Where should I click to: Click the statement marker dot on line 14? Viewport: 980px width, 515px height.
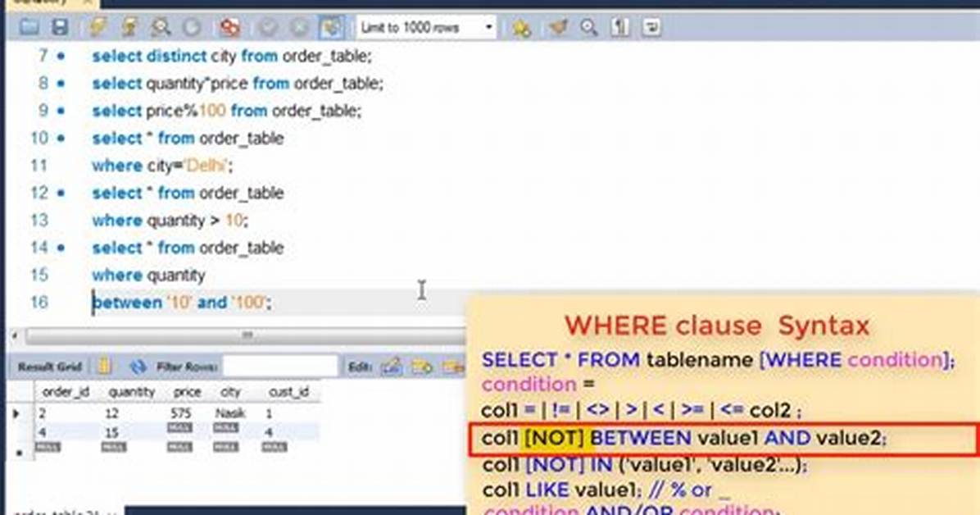point(61,248)
